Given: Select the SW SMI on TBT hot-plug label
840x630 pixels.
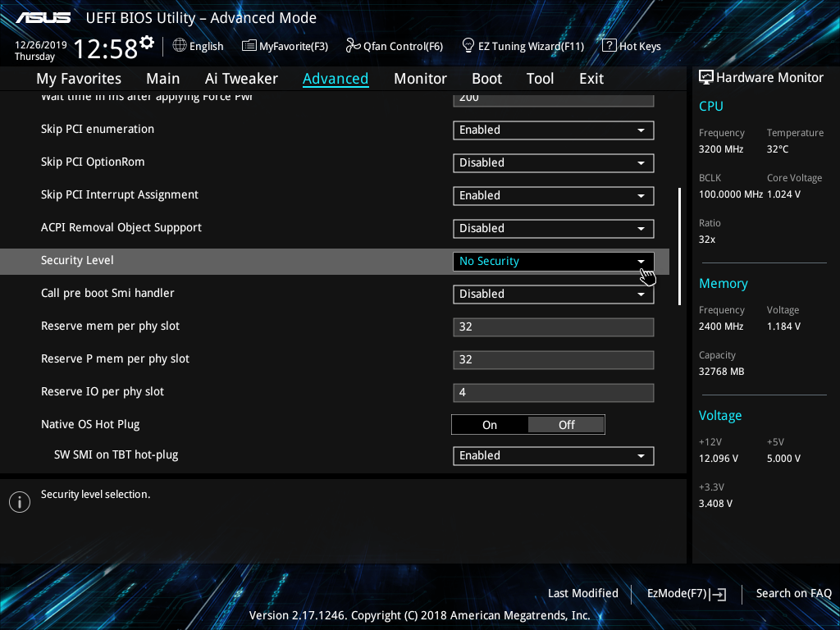Looking at the screenshot, I should click(x=116, y=454).
